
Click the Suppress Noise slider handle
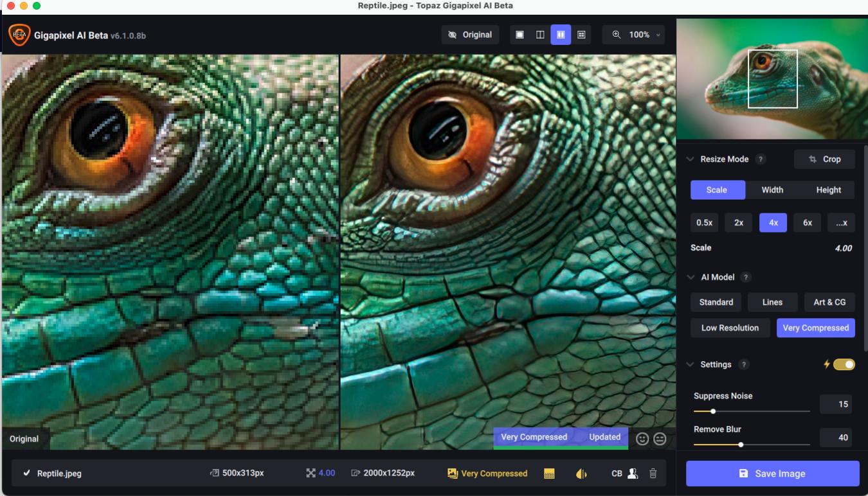tap(713, 411)
